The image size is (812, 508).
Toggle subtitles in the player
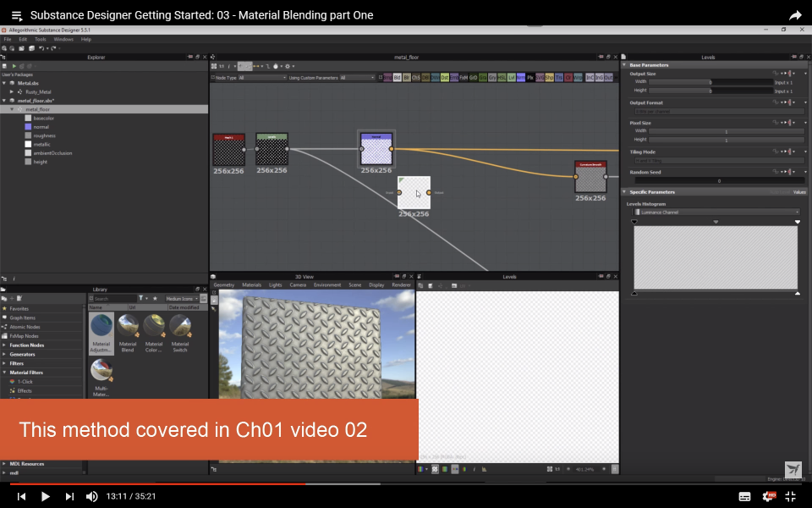point(744,497)
